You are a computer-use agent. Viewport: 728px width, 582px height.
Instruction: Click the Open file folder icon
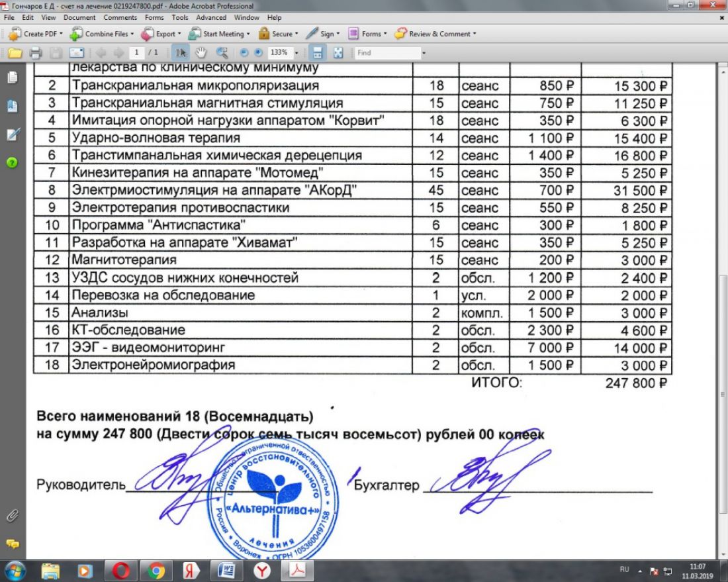[x=15, y=53]
